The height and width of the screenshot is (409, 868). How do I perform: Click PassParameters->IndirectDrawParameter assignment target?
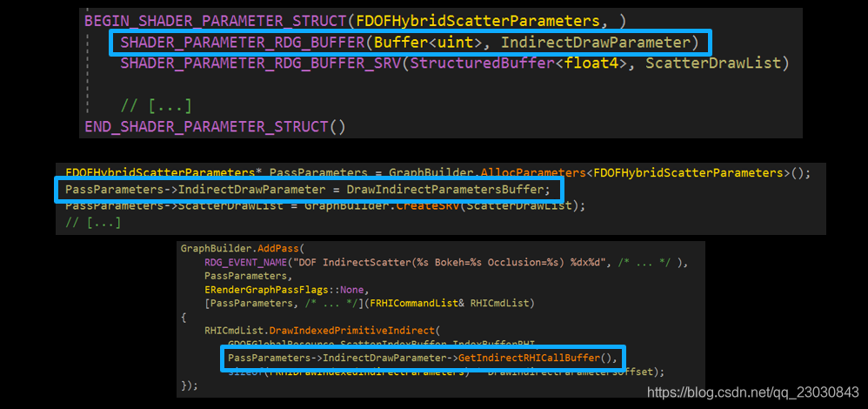pos(196,190)
